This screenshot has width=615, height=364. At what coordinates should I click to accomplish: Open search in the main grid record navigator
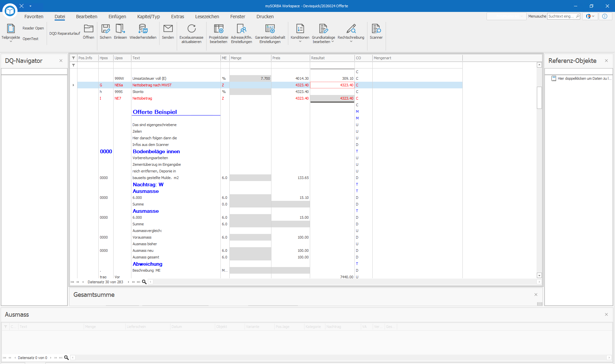pyautogui.click(x=144, y=282)
